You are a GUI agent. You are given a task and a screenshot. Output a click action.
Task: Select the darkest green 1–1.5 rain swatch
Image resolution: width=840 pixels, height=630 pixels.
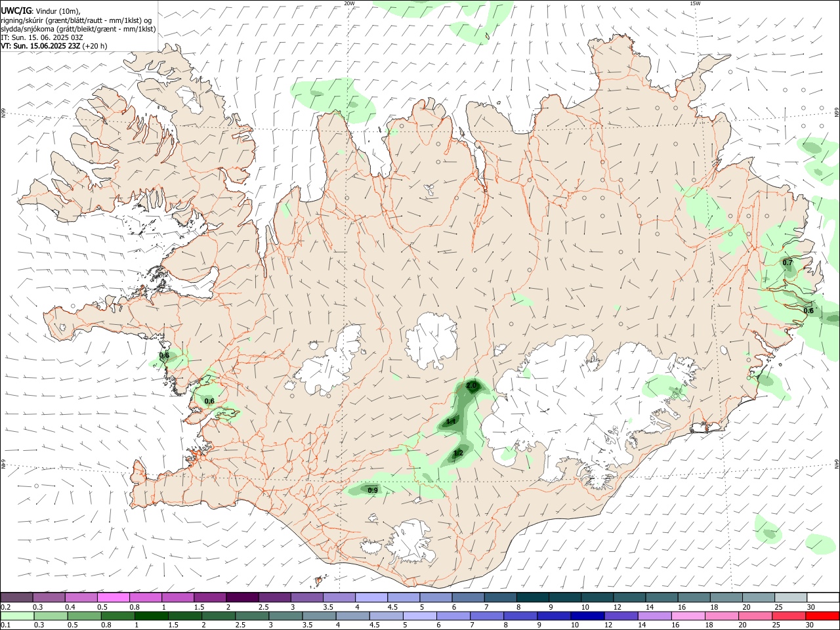(x=152, y=616)
